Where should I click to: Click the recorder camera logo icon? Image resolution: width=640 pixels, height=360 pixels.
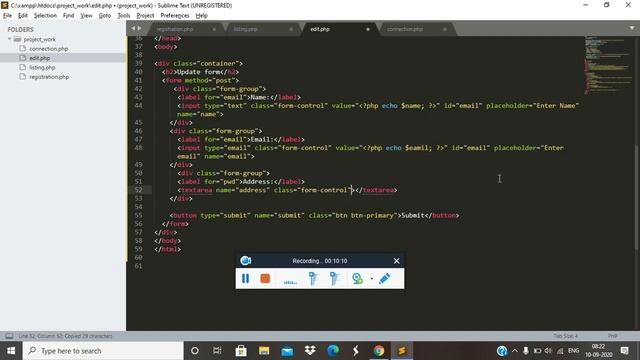[x=246, y=260]
